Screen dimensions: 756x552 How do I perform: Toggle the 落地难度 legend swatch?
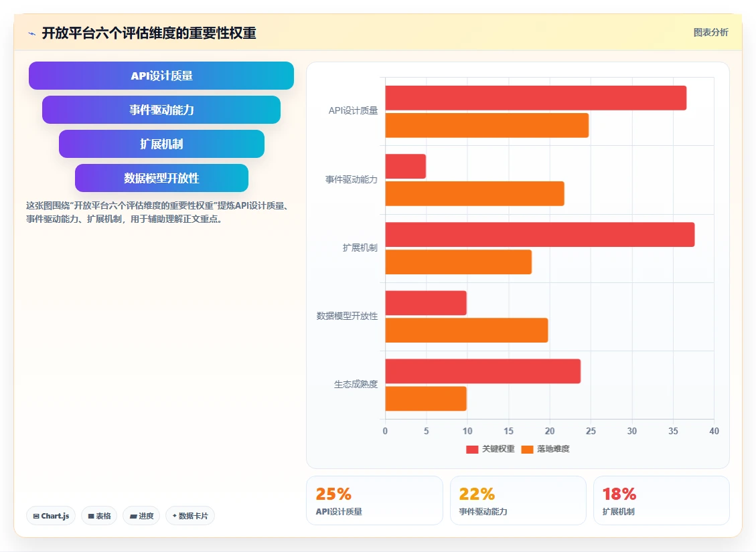(x=528, y=449)
